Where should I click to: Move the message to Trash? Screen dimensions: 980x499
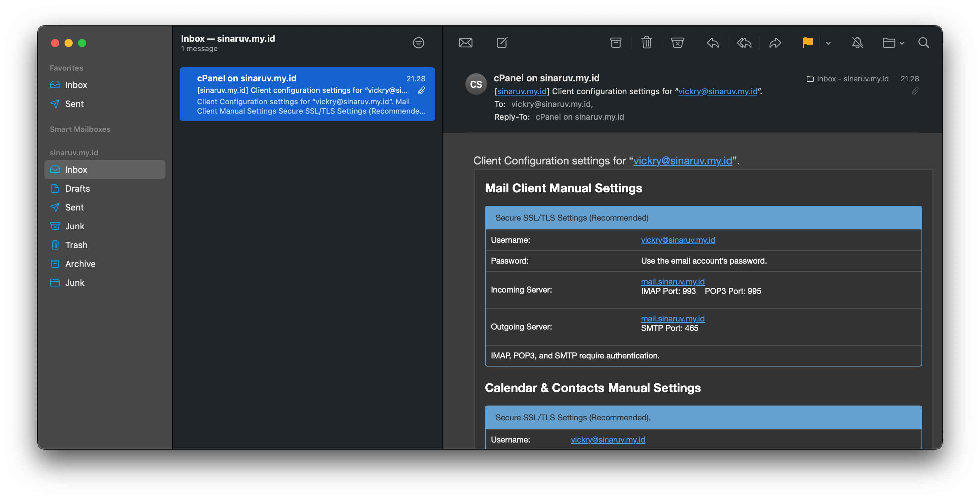tap(646, 43)
